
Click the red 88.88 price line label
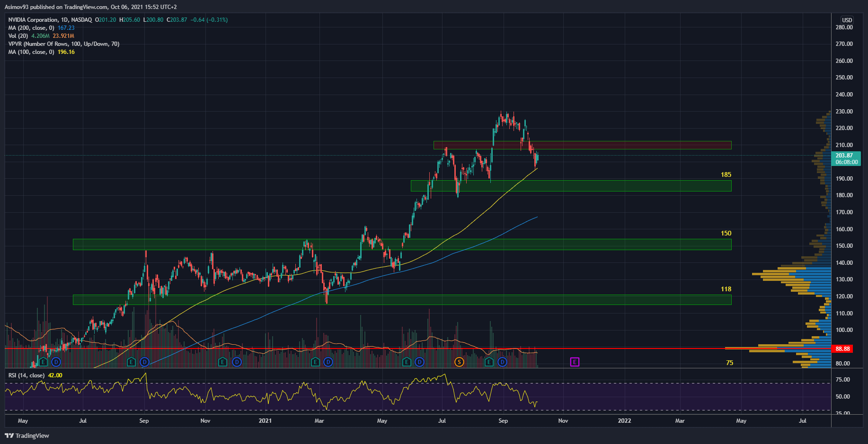point(842,349)
